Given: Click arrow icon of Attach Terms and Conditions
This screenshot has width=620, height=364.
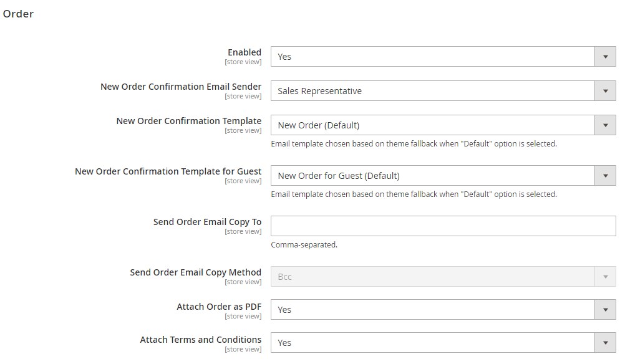Looking at the screenshot, I should click(605, 343).
